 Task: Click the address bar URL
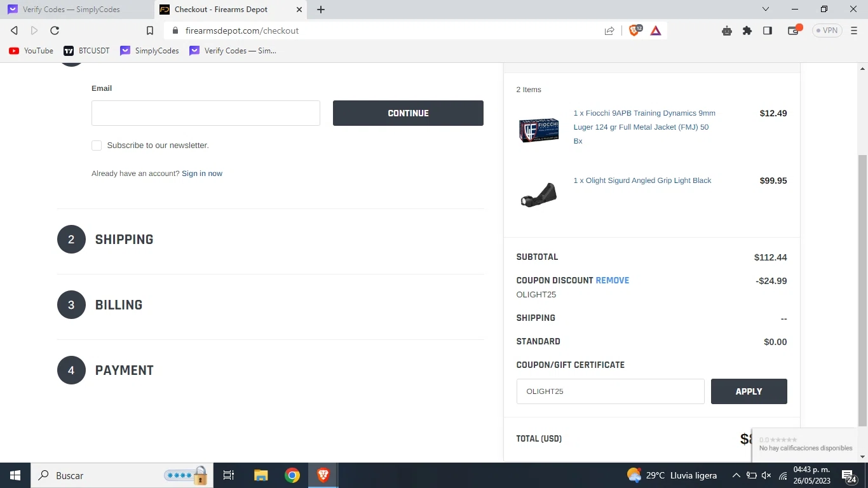[x=241, y=30]
